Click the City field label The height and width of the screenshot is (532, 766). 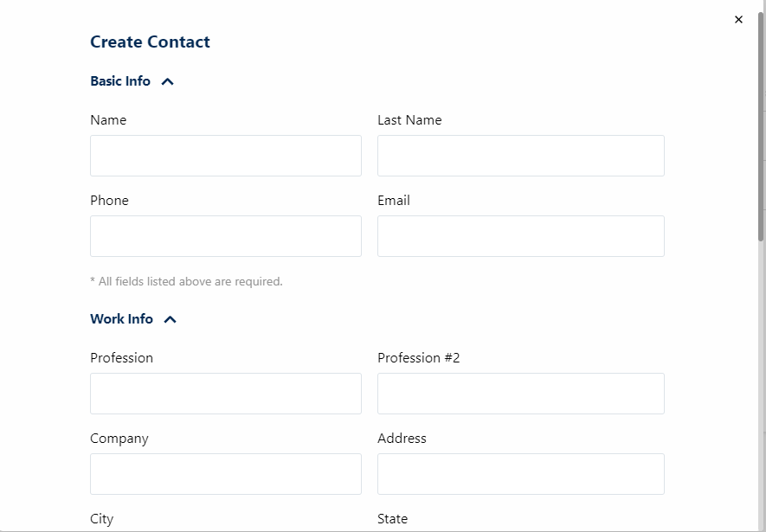click(101, 519)
